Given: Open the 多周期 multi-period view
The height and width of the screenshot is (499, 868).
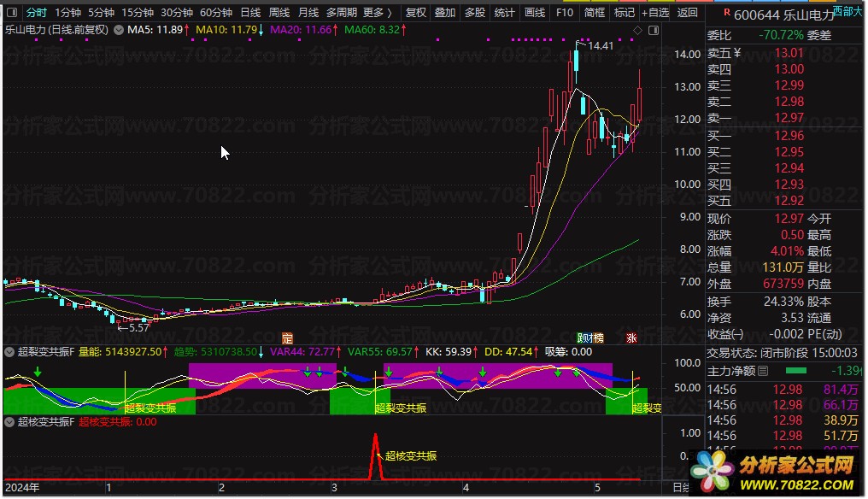Looking at the screenshot, I should [x=342, y=12].
